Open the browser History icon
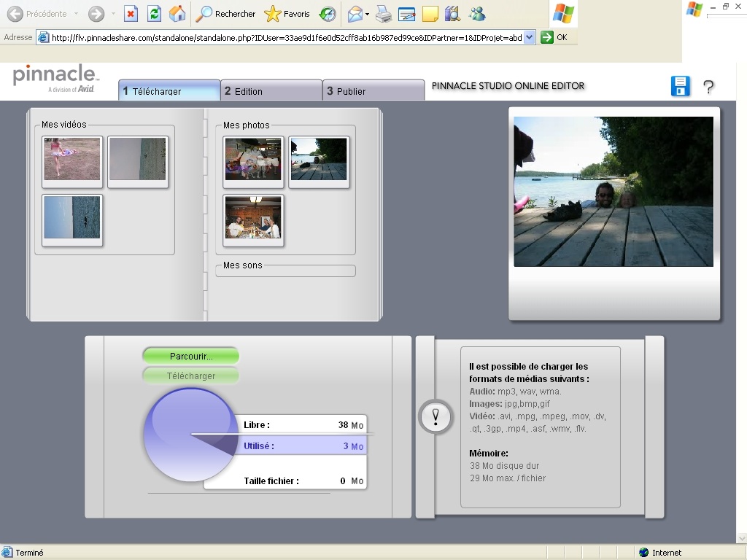The height and width of the screenshot is (560, 747). tap(328, 14)
